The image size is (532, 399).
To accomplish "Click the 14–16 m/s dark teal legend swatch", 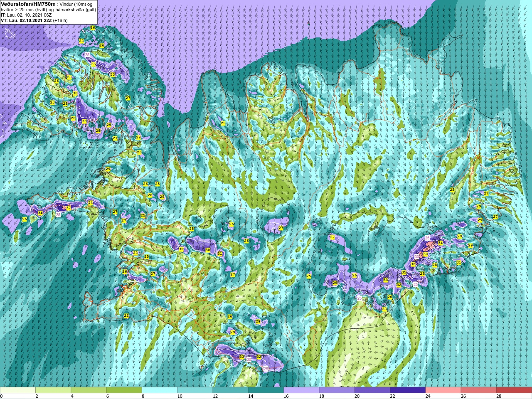I will coord(266,390).
